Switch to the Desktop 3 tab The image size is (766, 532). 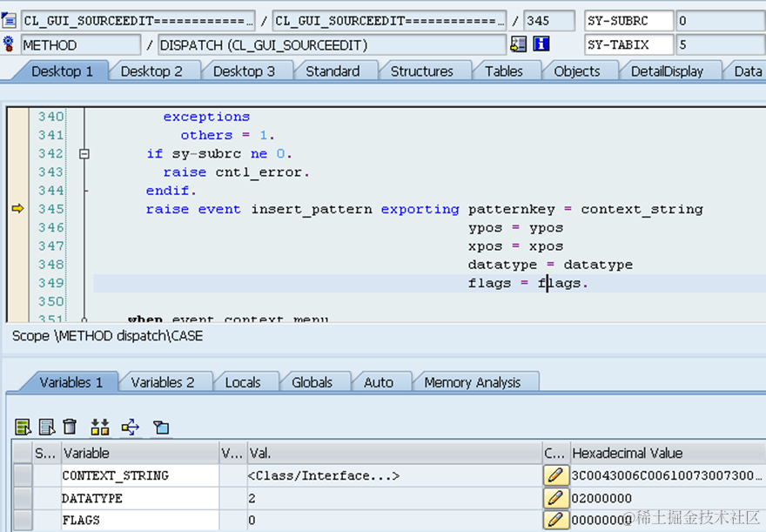click(x=245, y=71)
